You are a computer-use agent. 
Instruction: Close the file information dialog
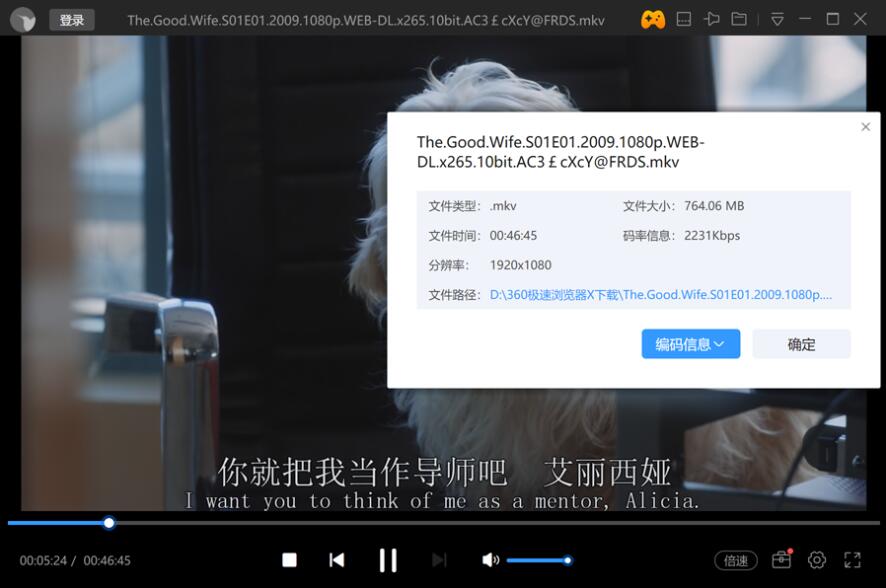tap(865, 126)
